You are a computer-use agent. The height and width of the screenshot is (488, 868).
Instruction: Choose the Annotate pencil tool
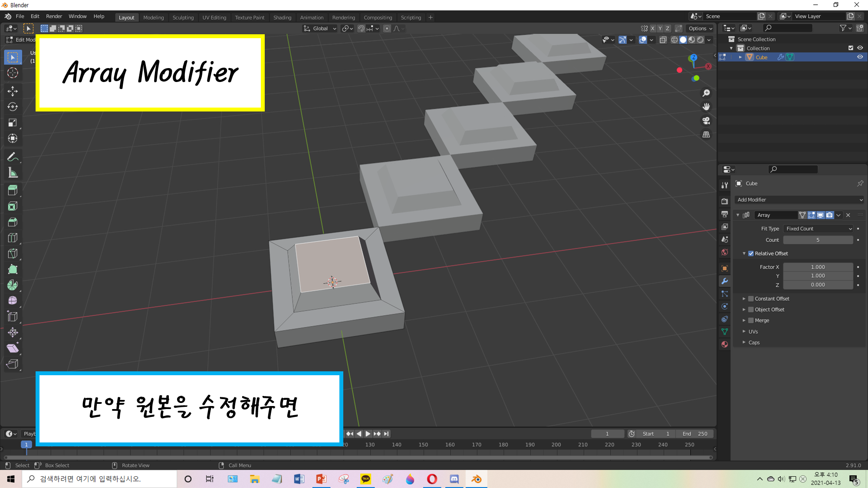[x=13, y=157]
